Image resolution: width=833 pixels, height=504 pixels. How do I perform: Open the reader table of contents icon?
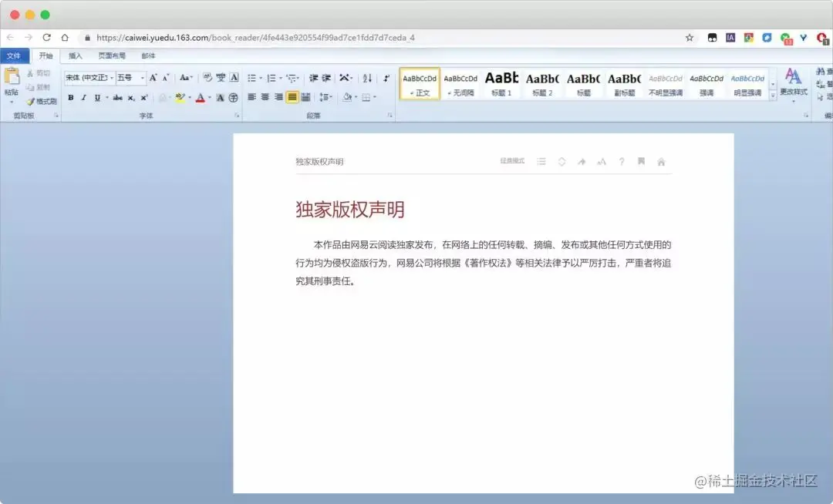point(541,161)
